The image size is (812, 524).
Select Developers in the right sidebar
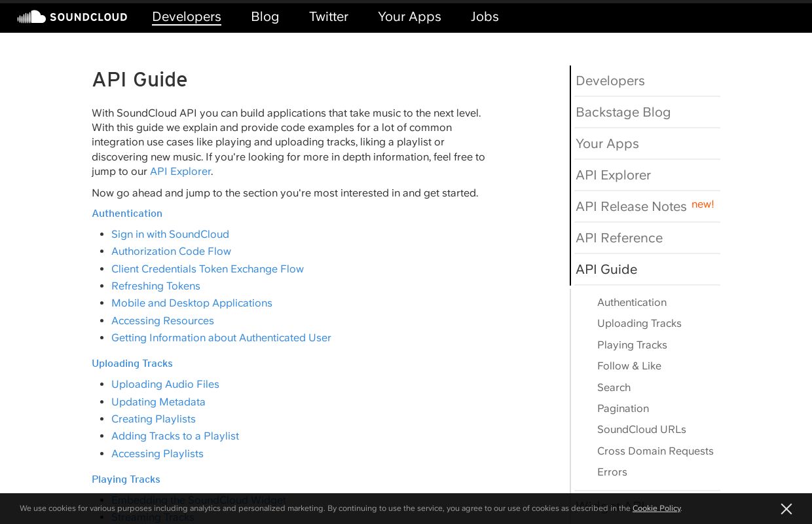point(647,81)
